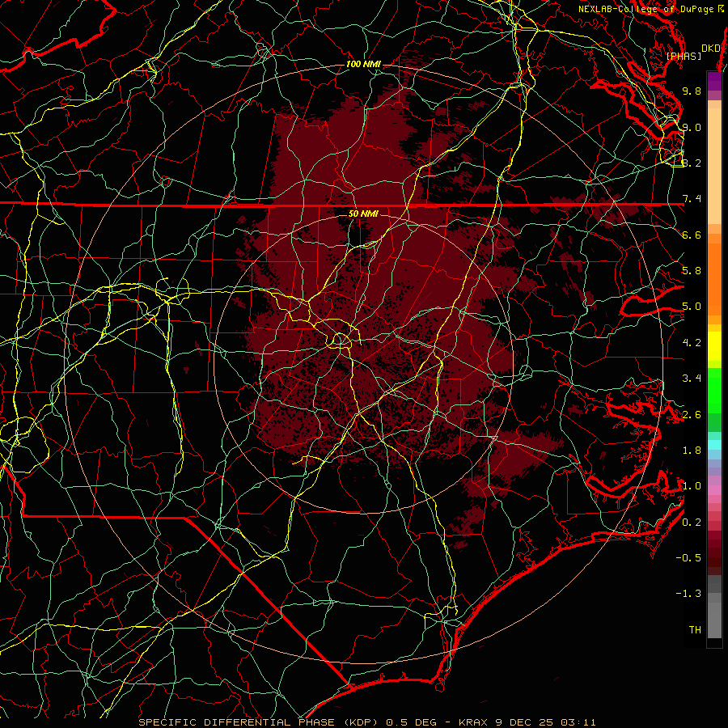Click the 50 NMI range ring label
Viewport: 728px width, 728px height.
tap(363, 214)
